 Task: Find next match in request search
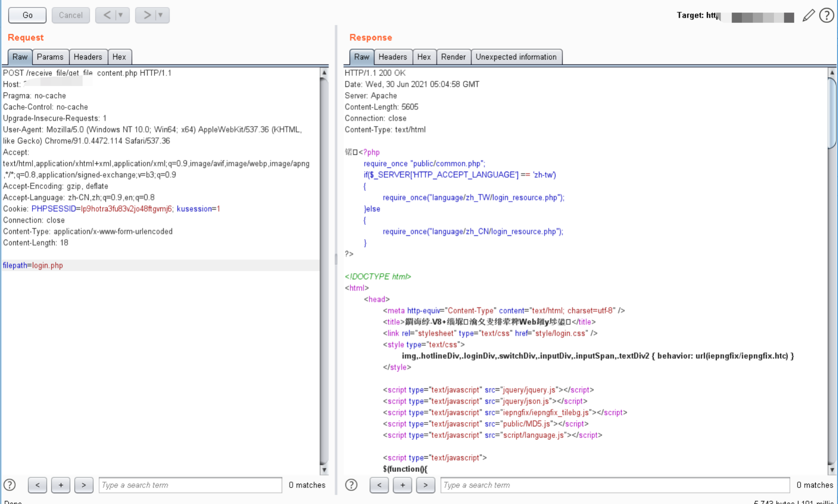pyautogui.click(x=84, y=485)
